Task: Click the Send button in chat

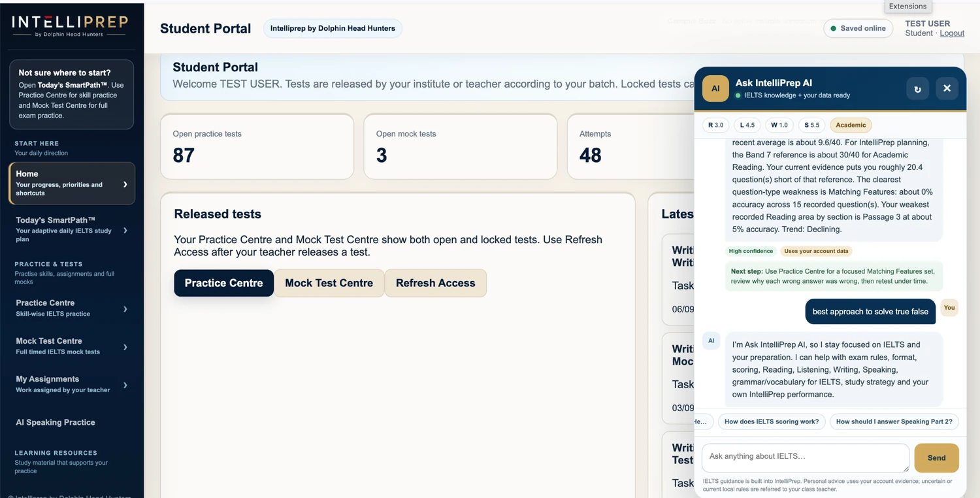Action: point(936,457)
